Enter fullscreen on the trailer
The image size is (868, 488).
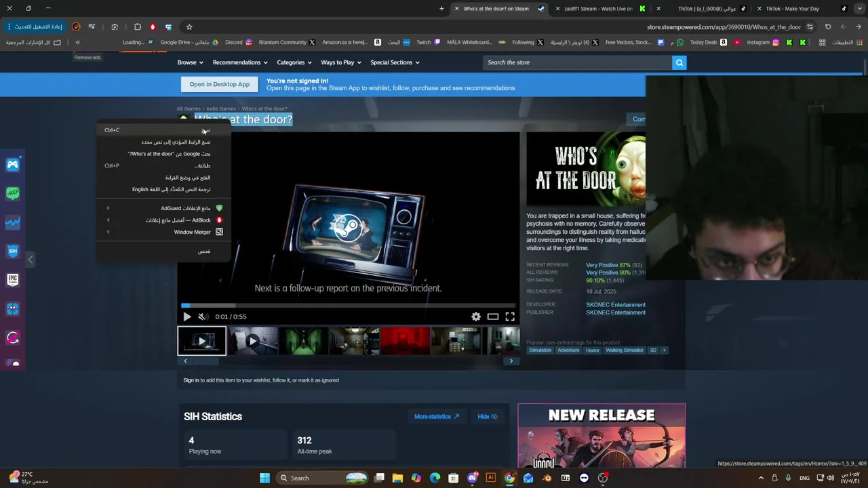[x=510, y=317]
